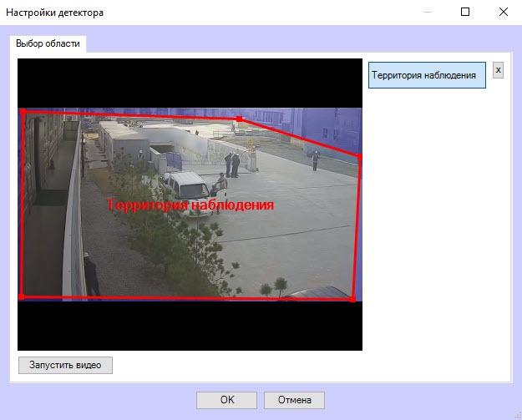Cancel with the 'Отмена' button
The height and width of the screenshot is (420, 522).
click(294, 400)
